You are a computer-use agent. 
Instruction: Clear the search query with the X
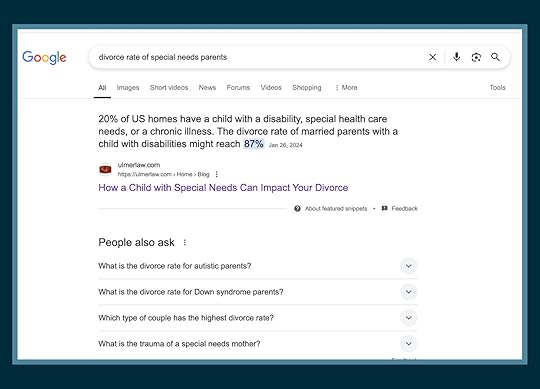433,57
